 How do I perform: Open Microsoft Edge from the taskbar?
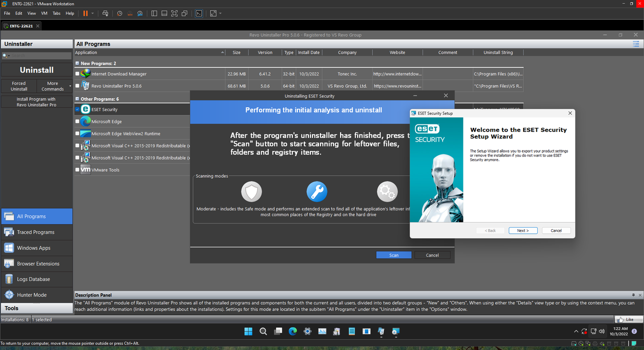[x=293, y=331]
